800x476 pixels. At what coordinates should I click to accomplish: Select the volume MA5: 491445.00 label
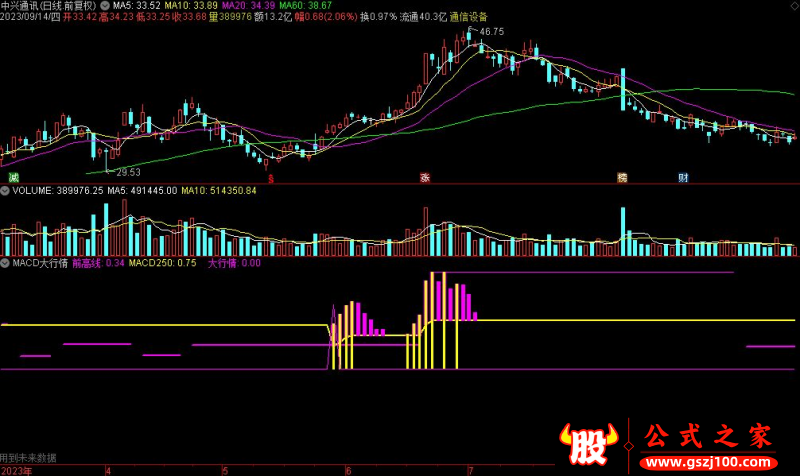(142, 191)
